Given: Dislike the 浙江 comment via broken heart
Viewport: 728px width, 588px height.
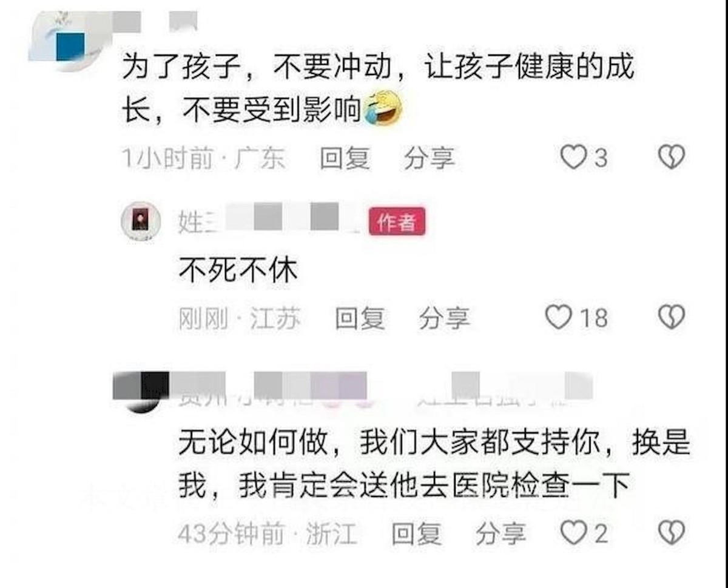Looking at the screenshot, I should [x=672, y=533].
